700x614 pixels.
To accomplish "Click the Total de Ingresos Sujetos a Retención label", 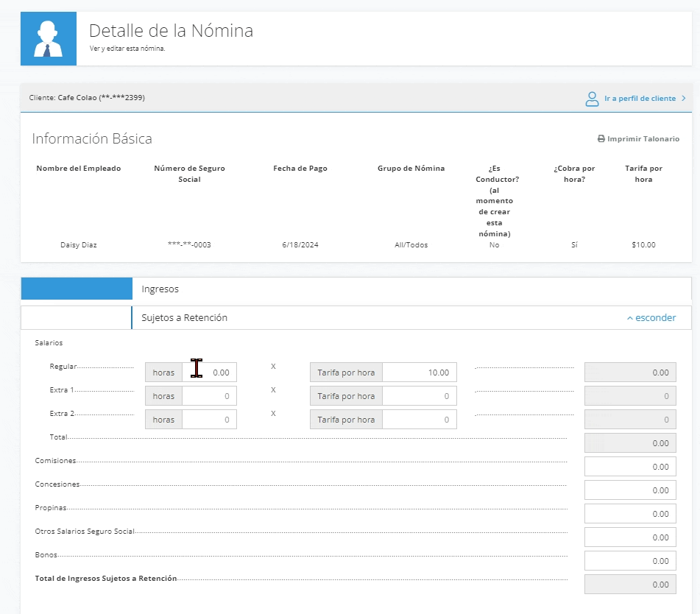I will click(x=106, y=578).
